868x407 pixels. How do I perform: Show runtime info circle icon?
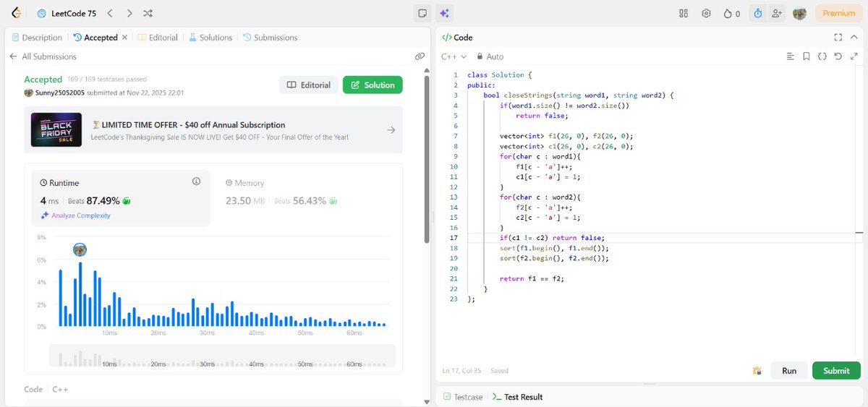[196, 181]
